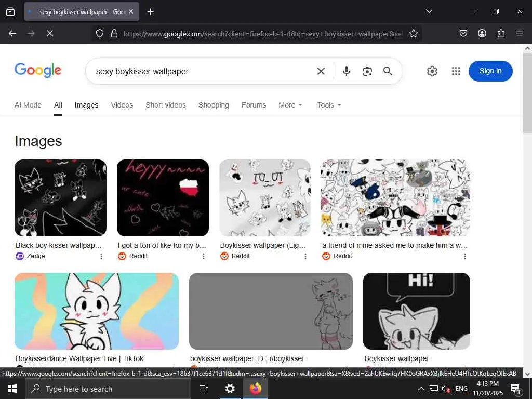Image resolution: width=532 pixels, height=399 pixels.
Task: Click the Images section heading
Action: [38, 141]
